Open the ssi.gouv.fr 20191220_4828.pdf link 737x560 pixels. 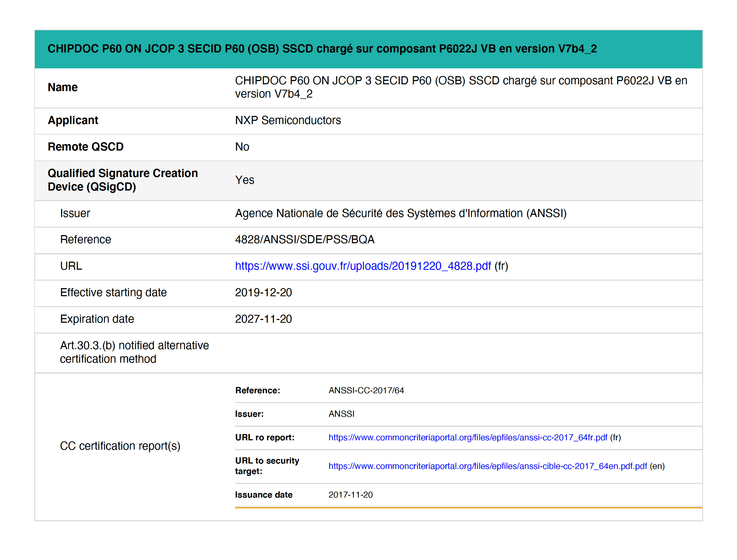tap(363, 266)
